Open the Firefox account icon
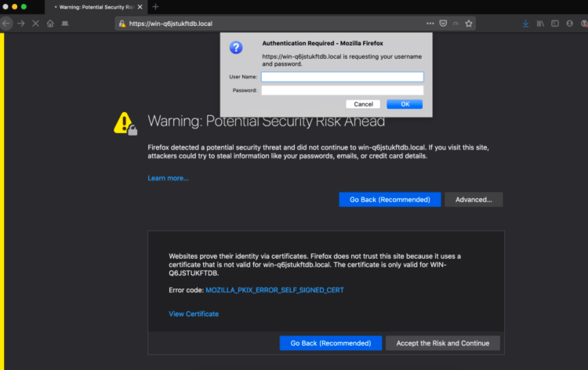 pos(570,24)
